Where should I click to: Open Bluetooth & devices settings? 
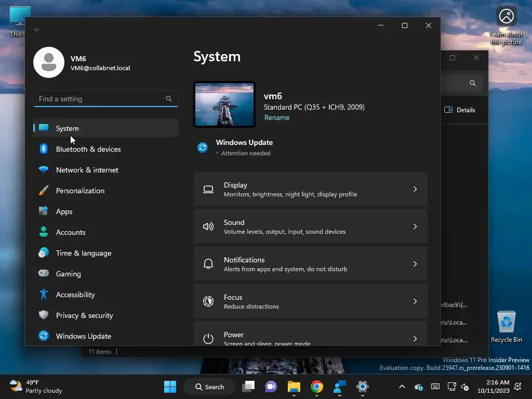pyautogui.click(x=106, y=149)
